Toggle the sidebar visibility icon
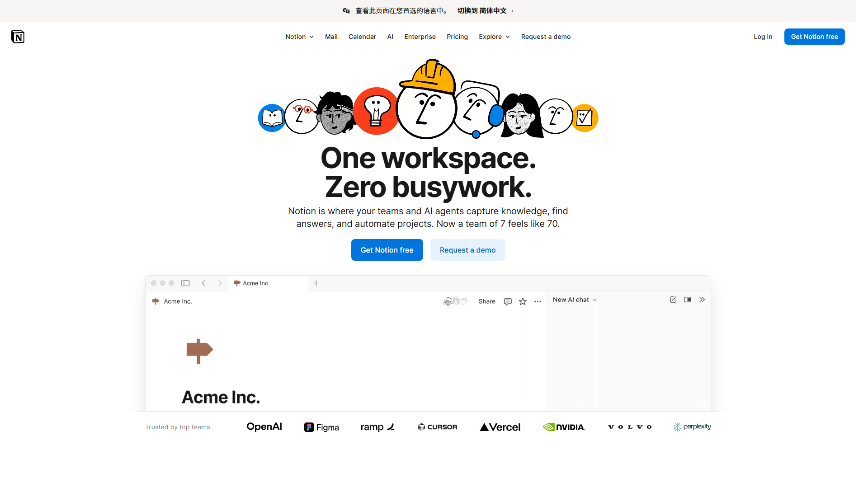The image size is (868, 488). click(x=185, y=283)
